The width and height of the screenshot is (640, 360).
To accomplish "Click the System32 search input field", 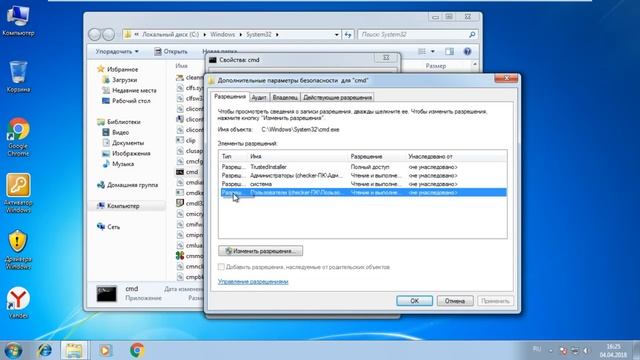I will coord(413,35).
